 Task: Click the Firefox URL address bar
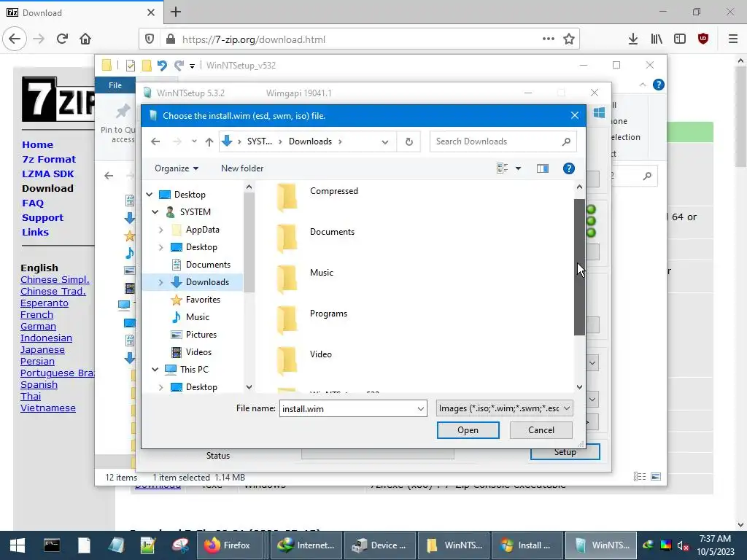pos(360,39)
